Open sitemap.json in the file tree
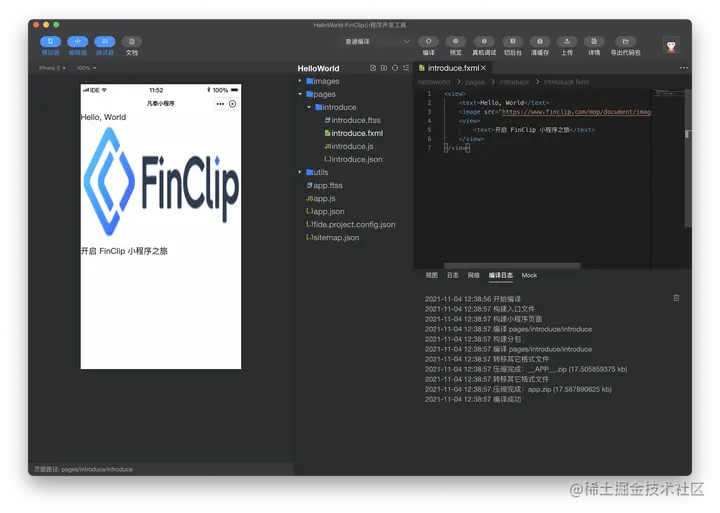 pyautogui.click(x=333, y=237)
